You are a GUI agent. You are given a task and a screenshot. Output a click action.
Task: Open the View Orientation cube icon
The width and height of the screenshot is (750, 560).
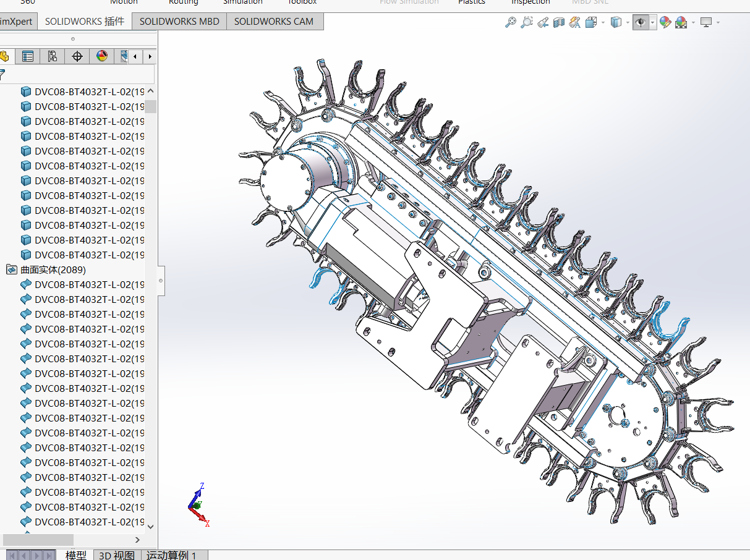click(x=590, y=23)
